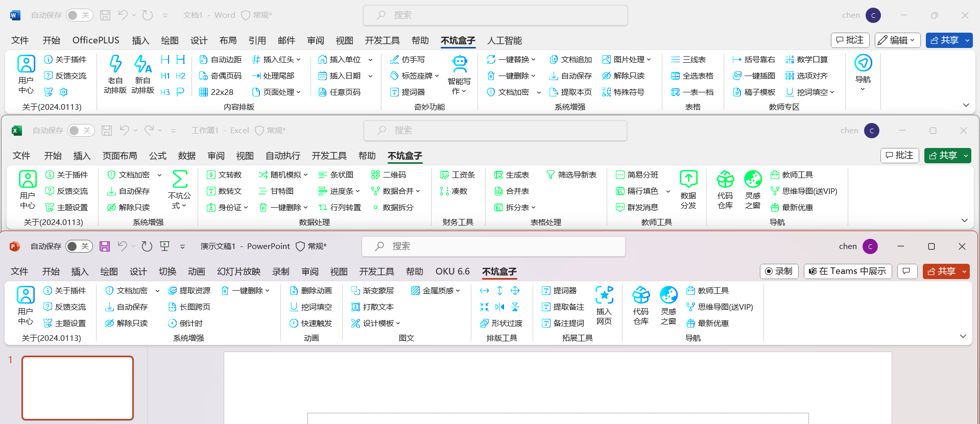Open 页面布局 tab in Excel
The image size is (980, 424).
click(119, 156)
